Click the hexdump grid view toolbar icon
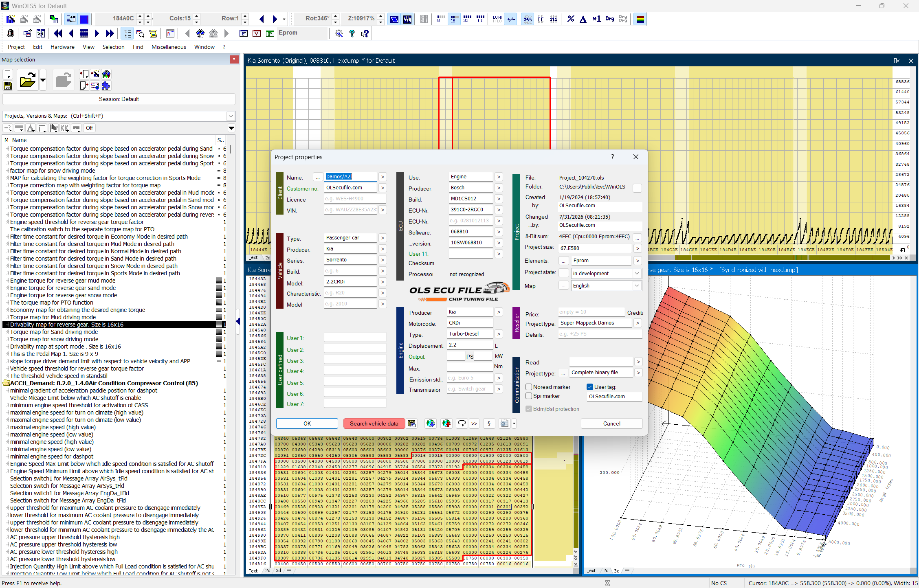 click(x=84, y=33)
